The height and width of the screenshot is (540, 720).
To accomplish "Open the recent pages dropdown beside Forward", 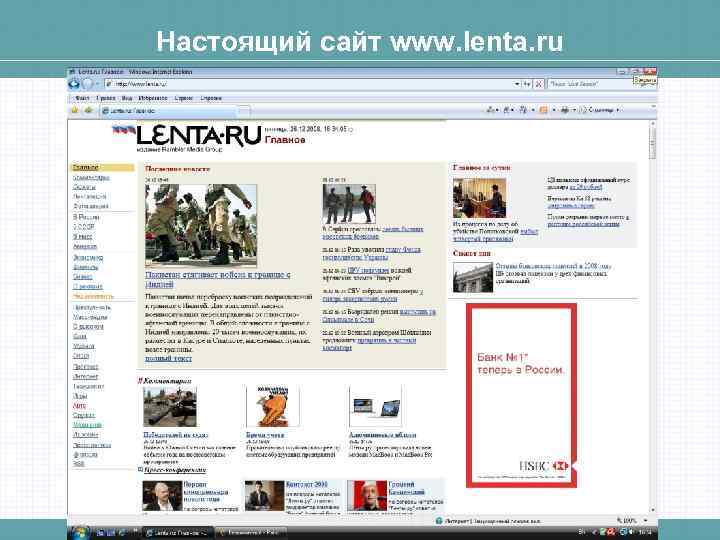I will pyautogui.click(x=97, y=84).
